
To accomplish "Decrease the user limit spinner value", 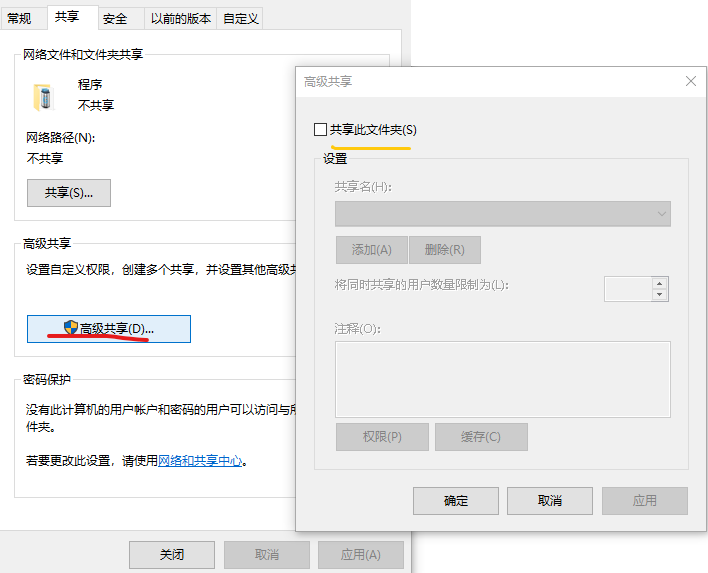I will point(659,294).
